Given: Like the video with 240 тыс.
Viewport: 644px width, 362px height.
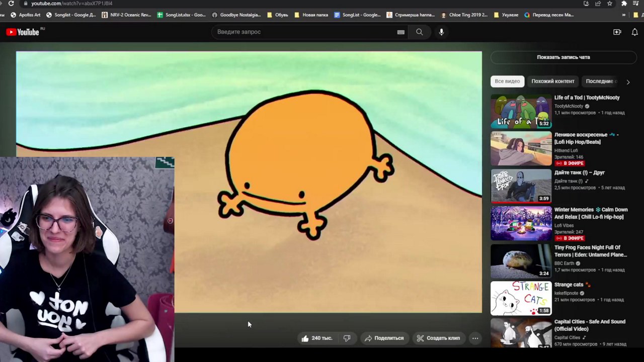Looking at the screenshot, I should [317, 338].
